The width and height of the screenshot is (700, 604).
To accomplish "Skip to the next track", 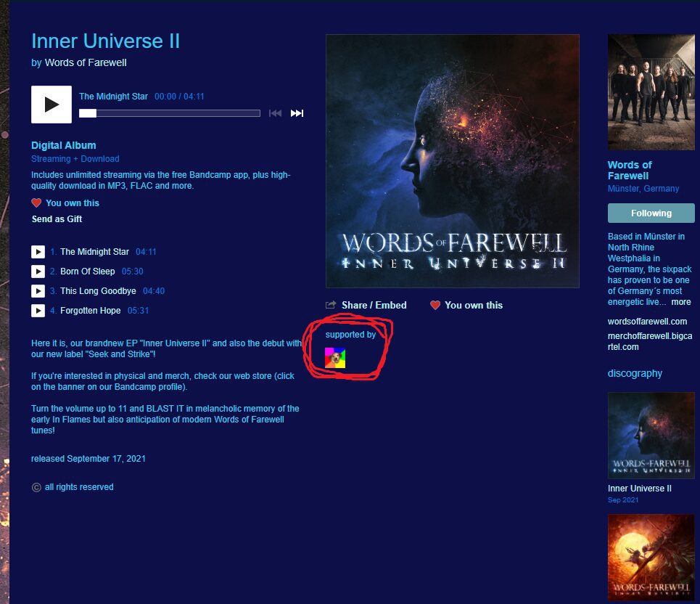I will (297, 113).
